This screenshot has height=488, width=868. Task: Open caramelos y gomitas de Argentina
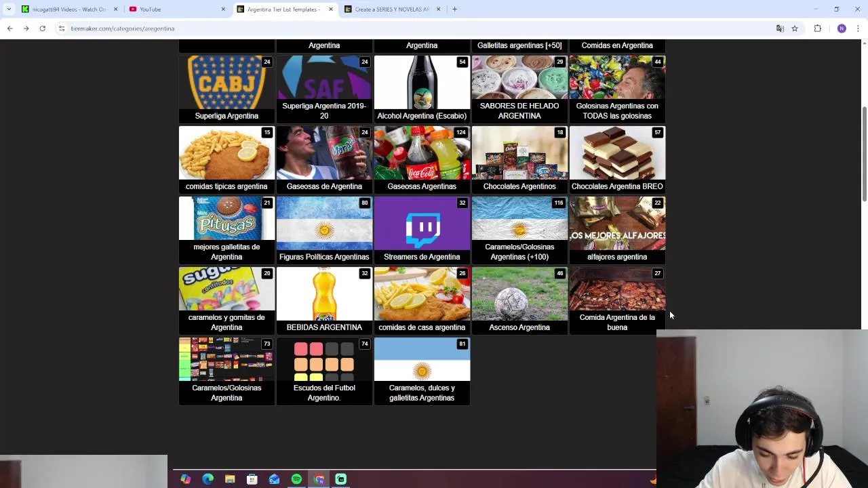point(226,300)
